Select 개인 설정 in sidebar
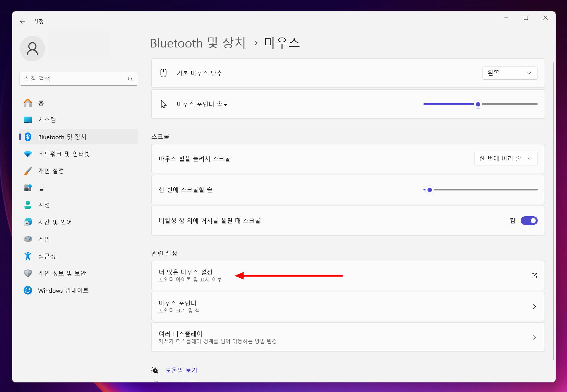Viewport: 567px width, 392px height. (x=51, y=171)
